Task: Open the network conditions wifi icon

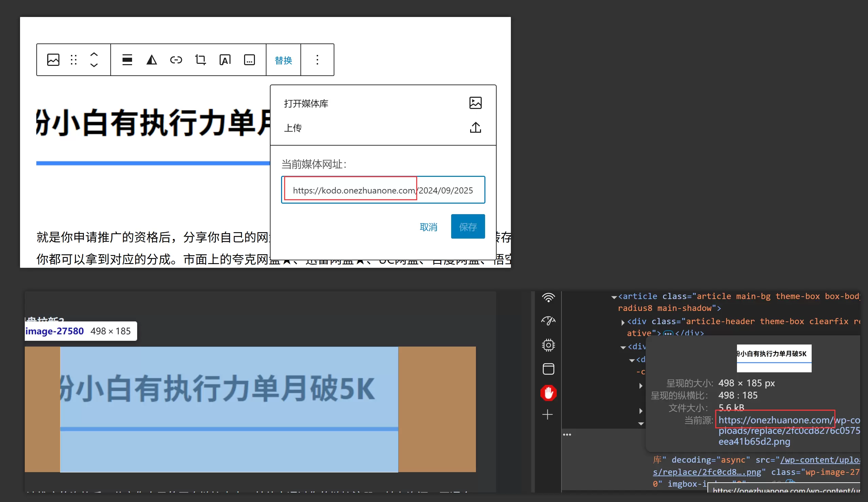Action: [548, 297]
